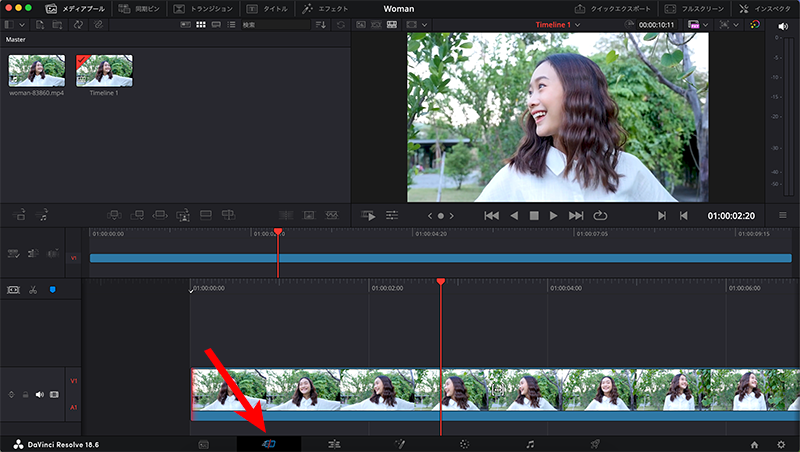Open the viewer options hamburger menu
The height and width of the screenshot is (452, 800).
(x=783, y=215)
